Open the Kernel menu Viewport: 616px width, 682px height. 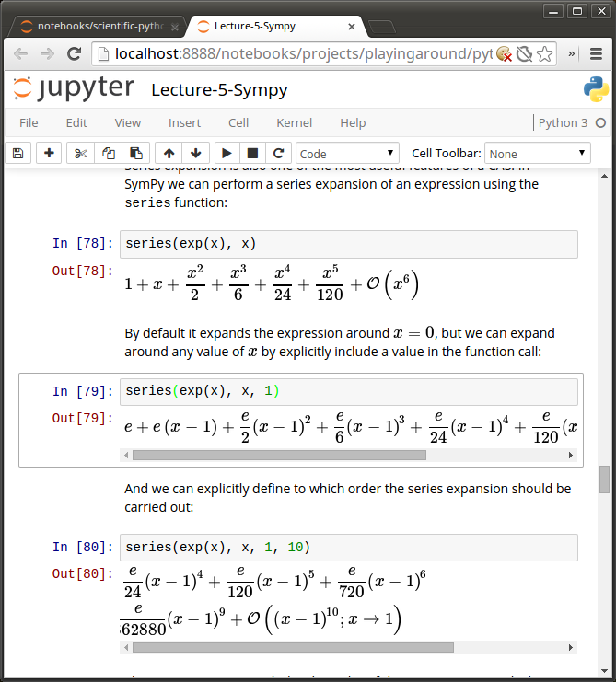[294, 123]
